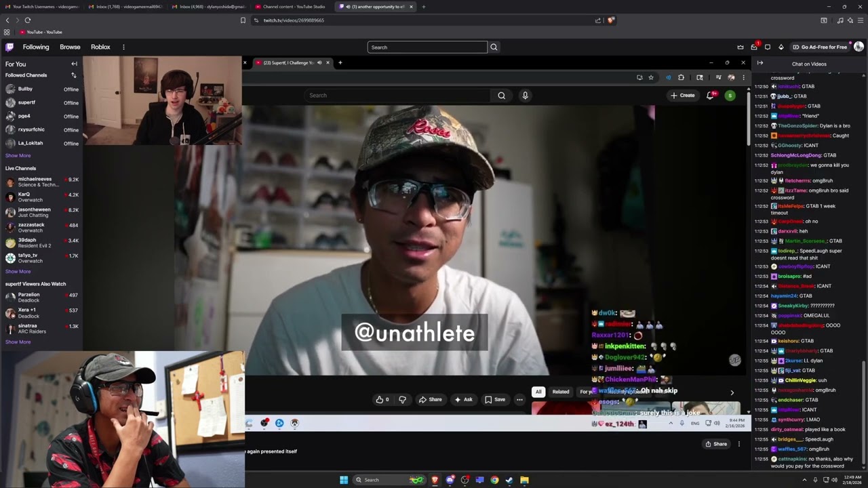Click the Windows Start button
Image resolution: width=868 pixels, height=488 pixels.
[344, 480]
